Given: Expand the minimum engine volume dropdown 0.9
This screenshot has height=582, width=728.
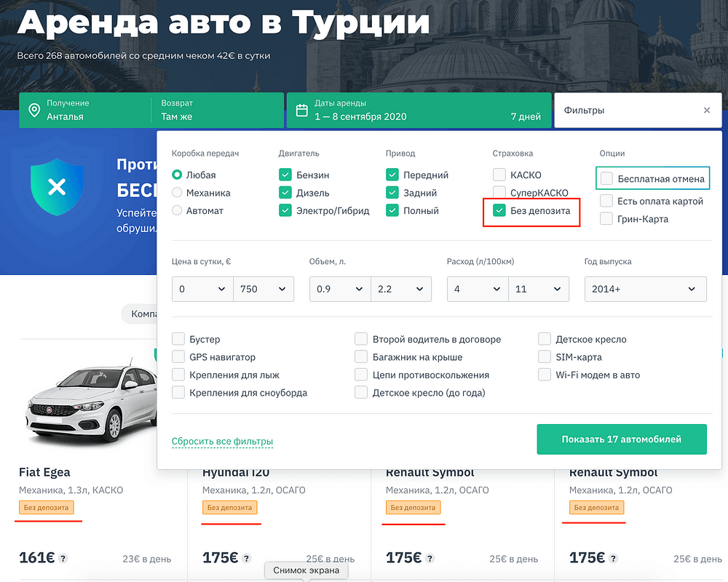Looking at the screenshot, I should coord(339,289).
